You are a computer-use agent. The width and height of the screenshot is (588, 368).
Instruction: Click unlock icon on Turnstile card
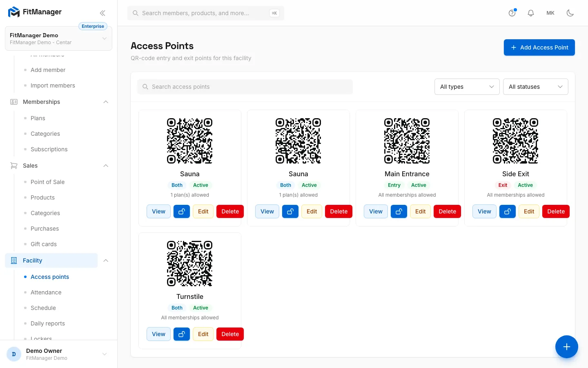pos(182,334)
